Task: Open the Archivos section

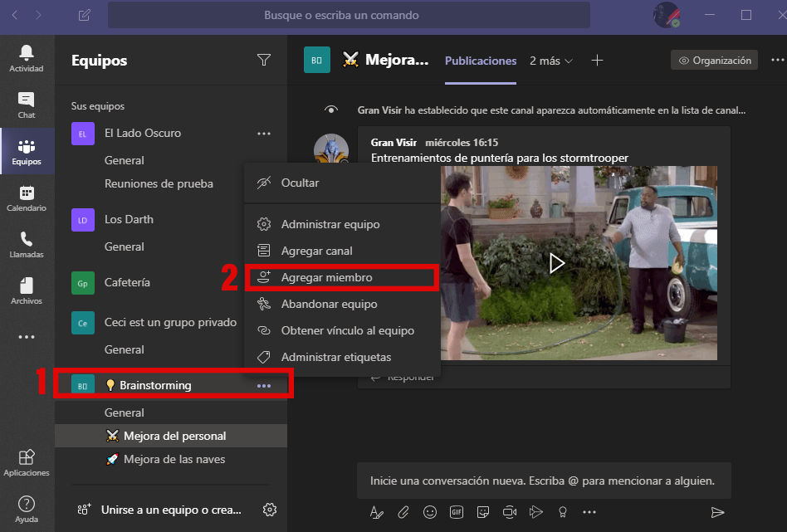Action: click(x=27, y=294)
